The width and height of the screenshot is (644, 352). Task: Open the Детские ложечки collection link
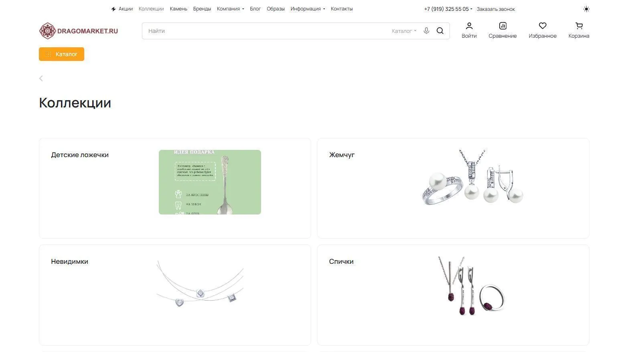click(80, 155)
